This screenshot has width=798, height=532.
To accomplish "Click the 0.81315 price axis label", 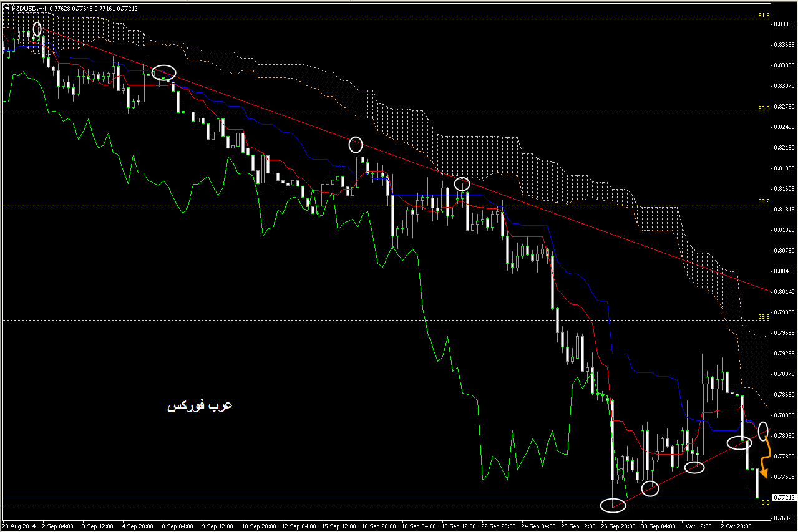I will (785, 210).
